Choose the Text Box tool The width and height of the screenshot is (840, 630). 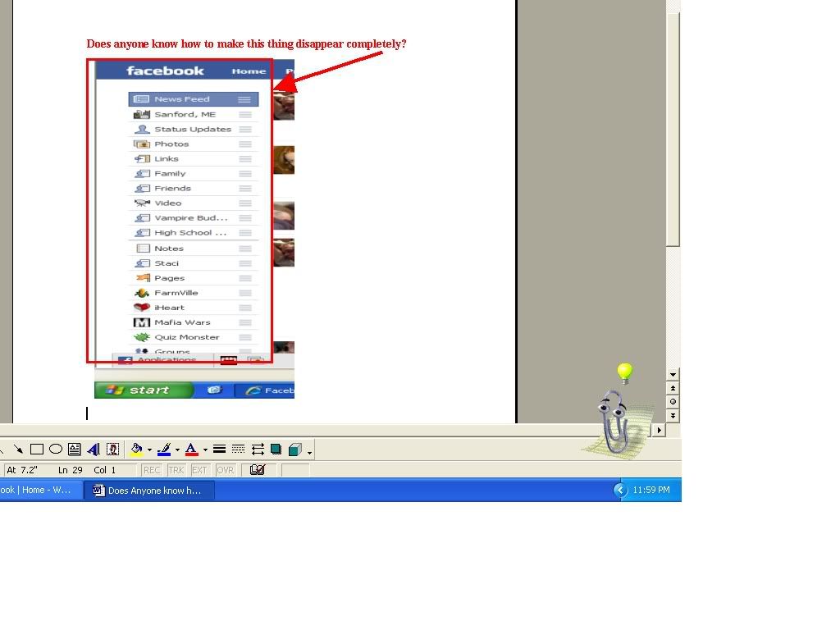click(x=75, y=449)
